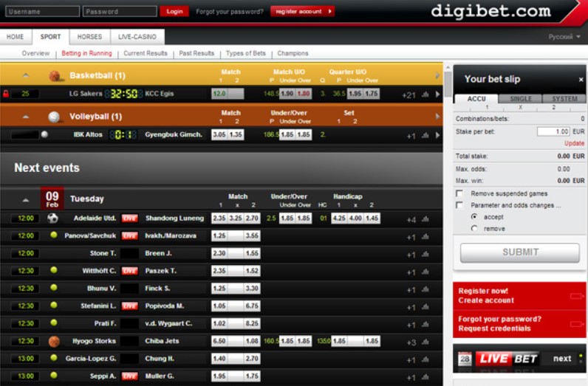Click right arrow on Volleyball header
This screenshot has width=588, height=386.
437,117
